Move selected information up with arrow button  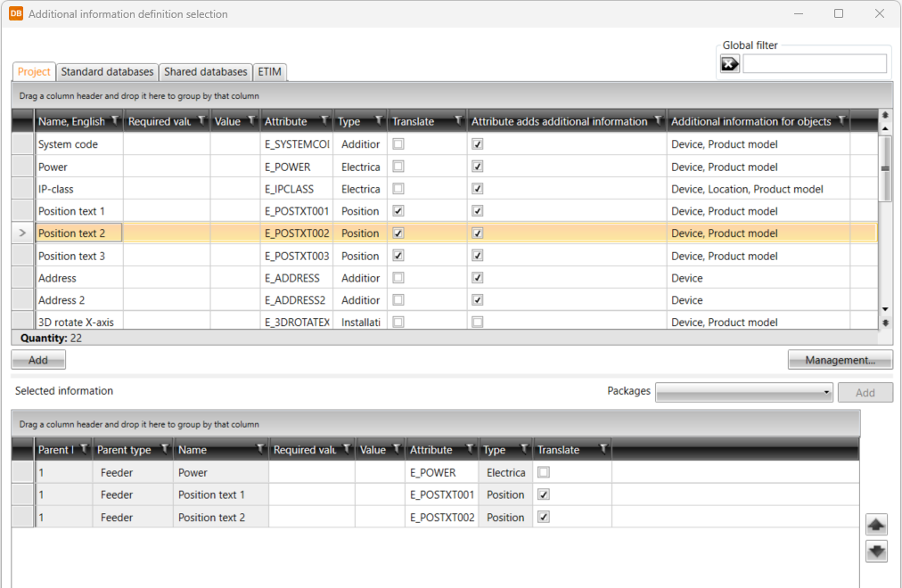click(x=876, y=526)
